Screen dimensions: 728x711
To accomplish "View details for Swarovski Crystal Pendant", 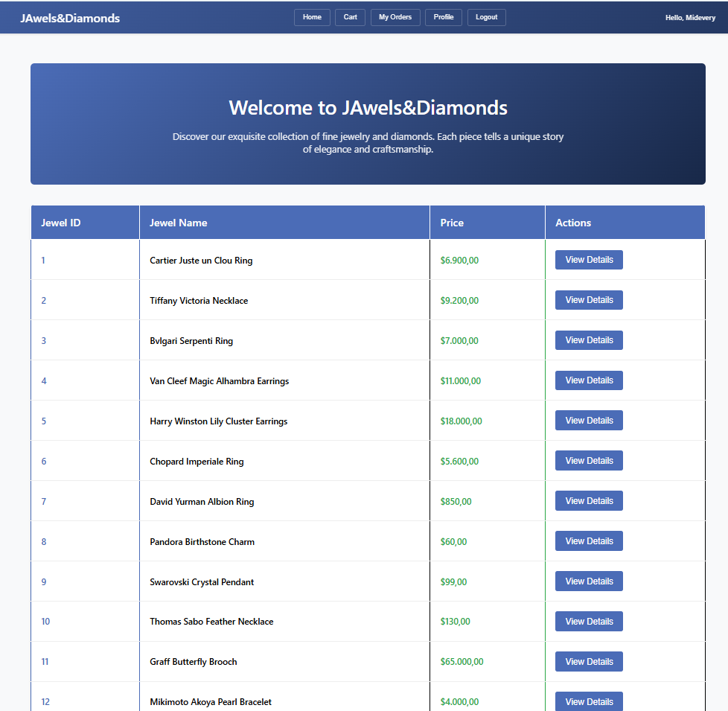I will (x=589, y=581).
